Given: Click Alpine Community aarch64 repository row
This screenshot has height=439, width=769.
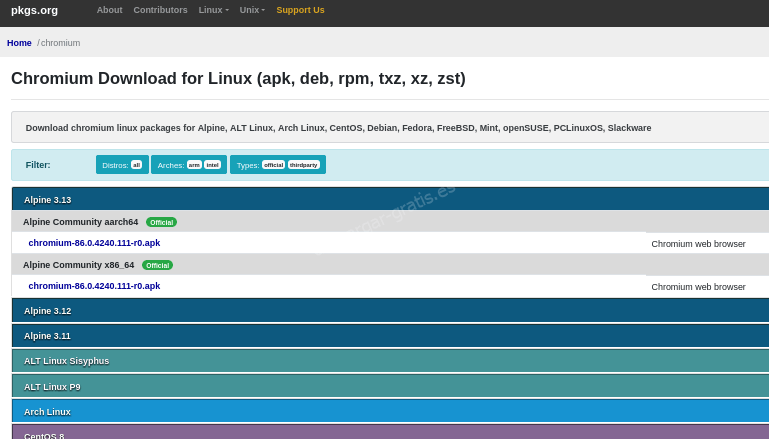Looking at the screenshot, I should (390, 222).
